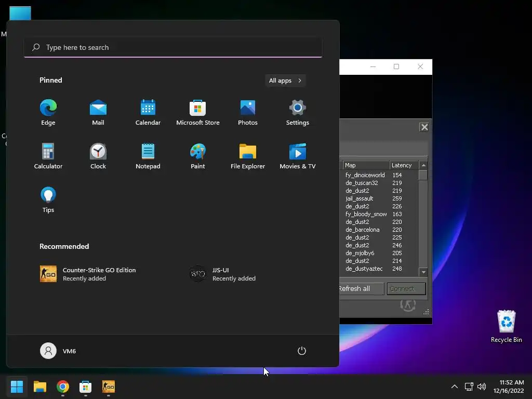Open the volume tray icon
Screen dimensions: 532x399
[482, 387]
